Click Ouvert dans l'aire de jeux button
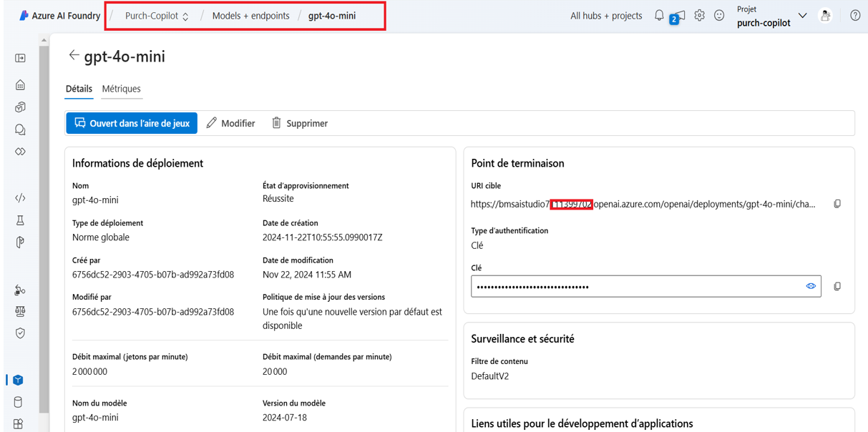This screenshot has width=868, height=432. pyautogui.click(x=132, y=123)
